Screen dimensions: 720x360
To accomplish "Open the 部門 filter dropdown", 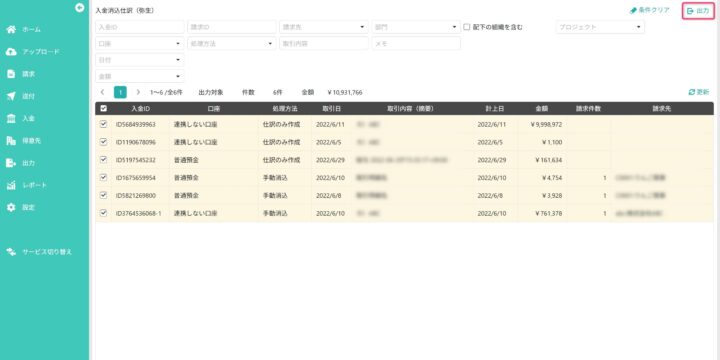I will pyautogui.click(x=416, y=27).
